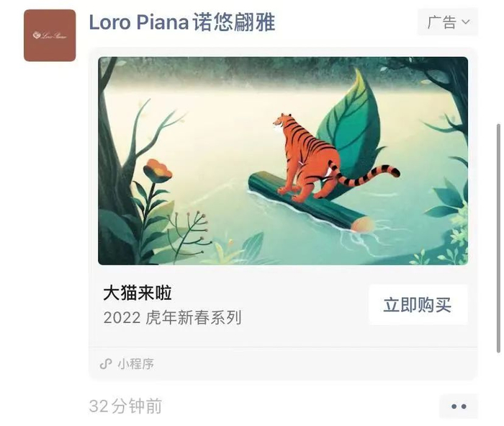Select the 2022 虎年新春系列 subtitle

tap(172, 317)
